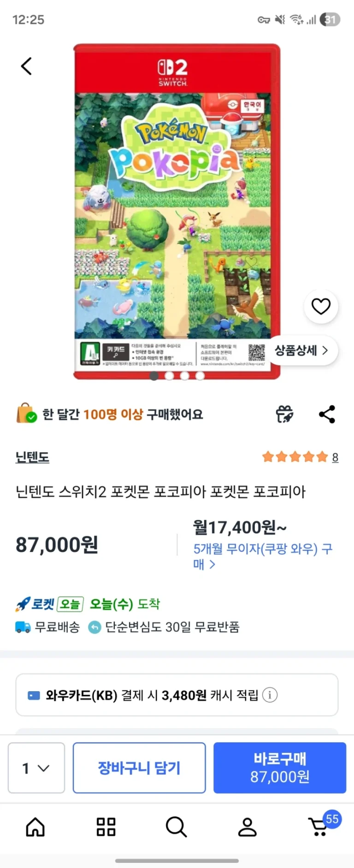
Task: Open the 닌텐도 brand link
Action: click(32, 457)
